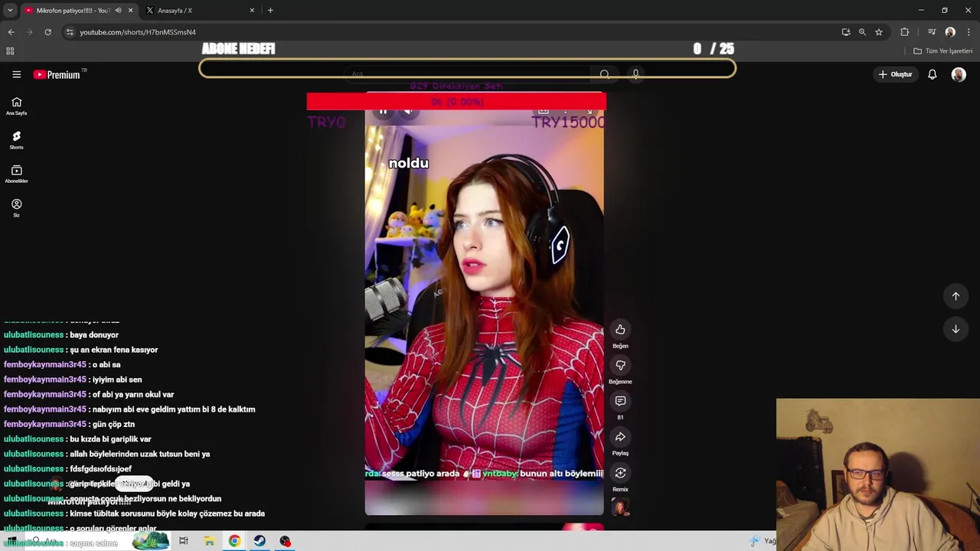Close the Anasayfa / X tab
This screenshot has height=551, width=980.
[x=252, y=11]
